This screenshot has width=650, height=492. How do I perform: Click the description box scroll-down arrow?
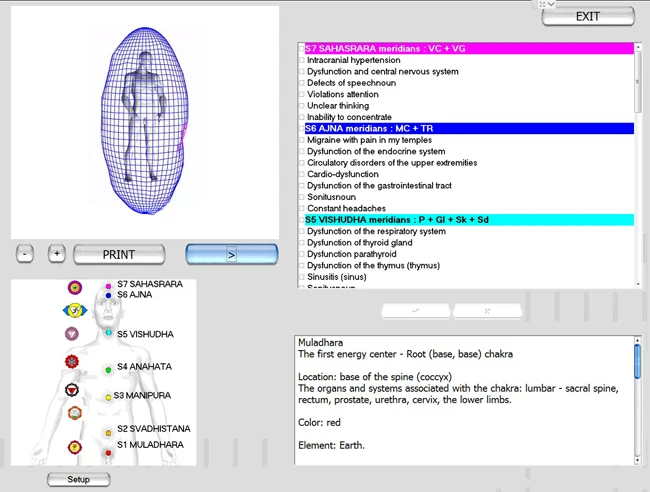638,460
